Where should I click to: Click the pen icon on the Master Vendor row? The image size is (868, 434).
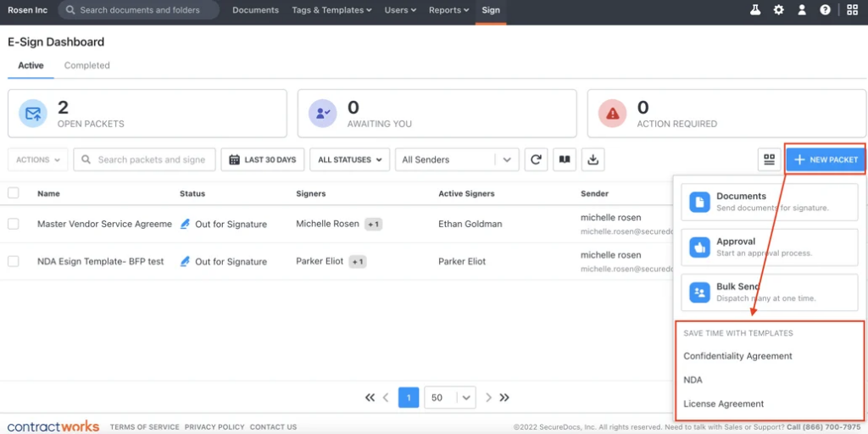(x=185, y=224)
